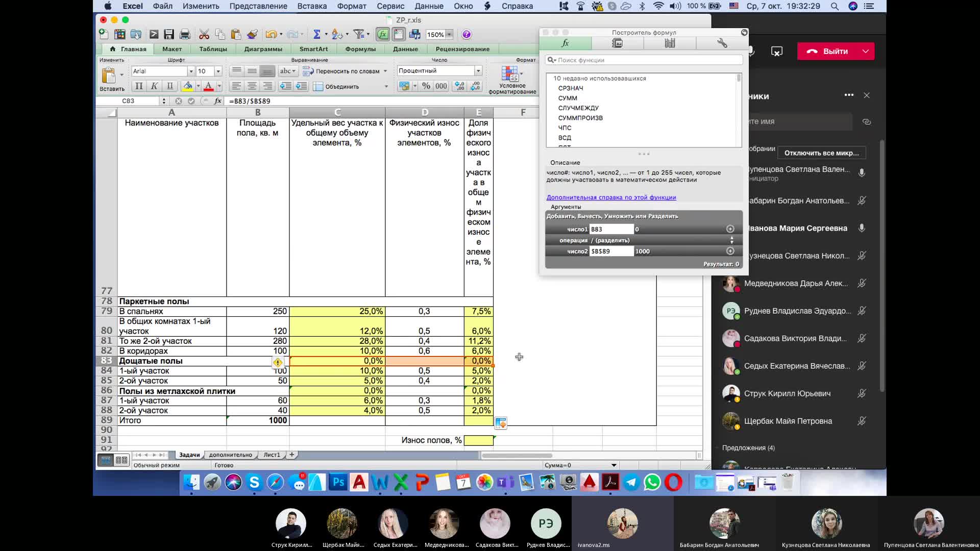Open the Arial font name dropdown

[x=191, y=71]
